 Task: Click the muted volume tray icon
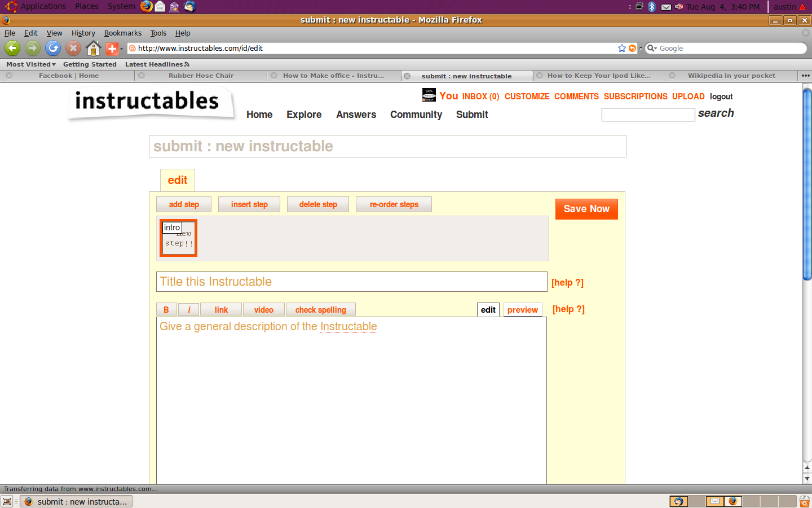click(679, 7)
